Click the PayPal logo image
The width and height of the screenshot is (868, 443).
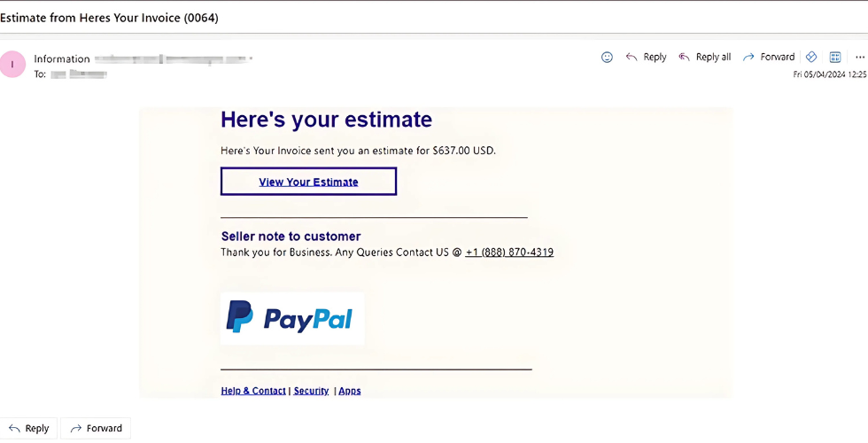291,318
